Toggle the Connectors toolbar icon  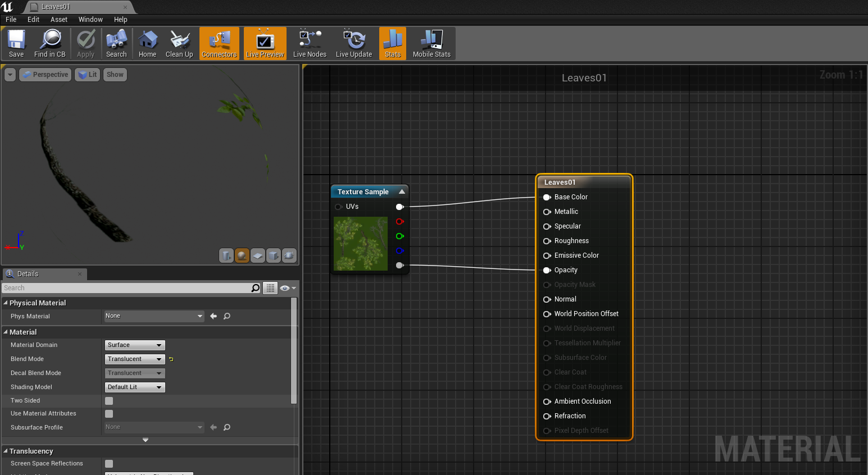[x=219, y=43]
